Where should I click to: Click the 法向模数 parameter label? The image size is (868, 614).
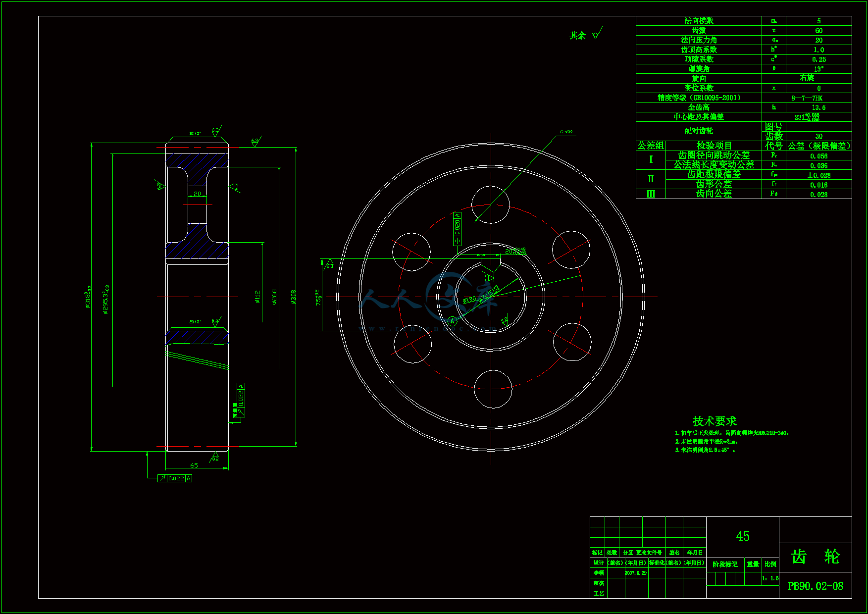coord(699,21)
